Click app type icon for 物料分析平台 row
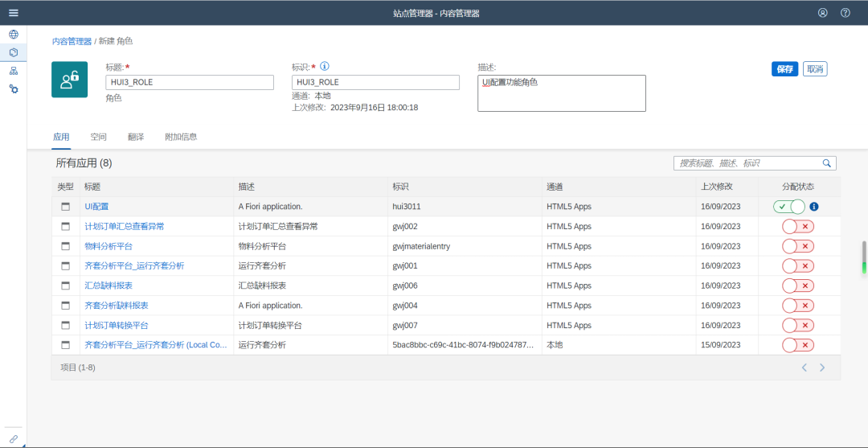 [66, 246]
